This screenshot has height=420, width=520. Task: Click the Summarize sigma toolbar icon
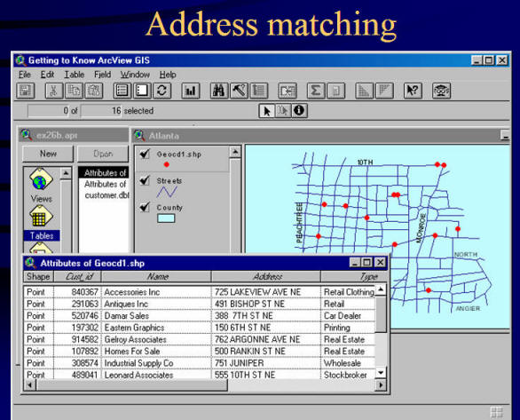[316, 91]
